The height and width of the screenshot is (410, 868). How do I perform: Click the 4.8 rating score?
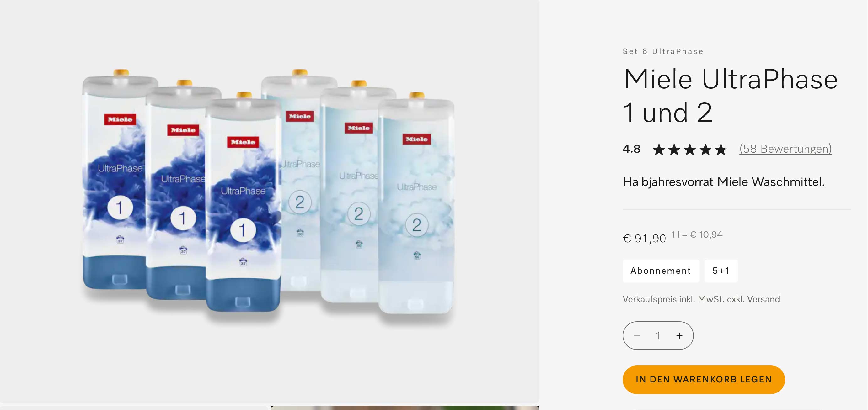(x=631, y=149)
